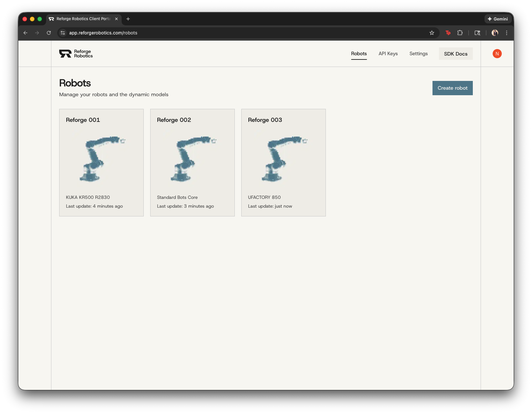This screenshot has width=532, height=414.
Task: Click 'Last update: 3 minutes ago' text
Action: [x=185, y=206]
